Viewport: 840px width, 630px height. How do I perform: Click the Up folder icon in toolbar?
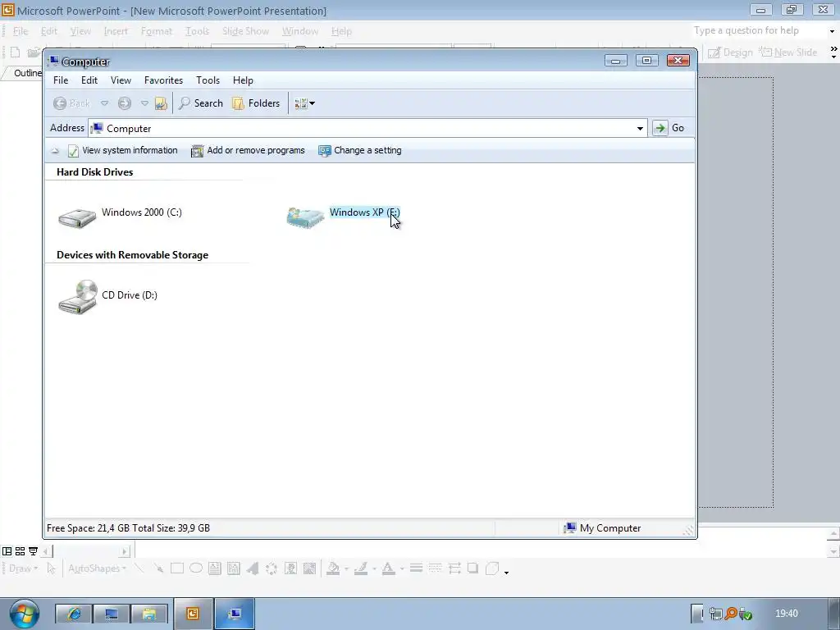click(161, 103)
